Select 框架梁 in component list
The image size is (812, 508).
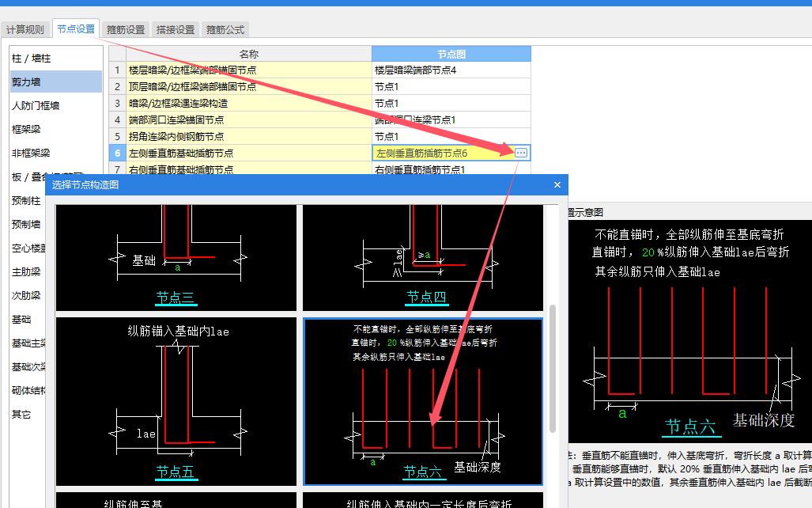point(56,129)
